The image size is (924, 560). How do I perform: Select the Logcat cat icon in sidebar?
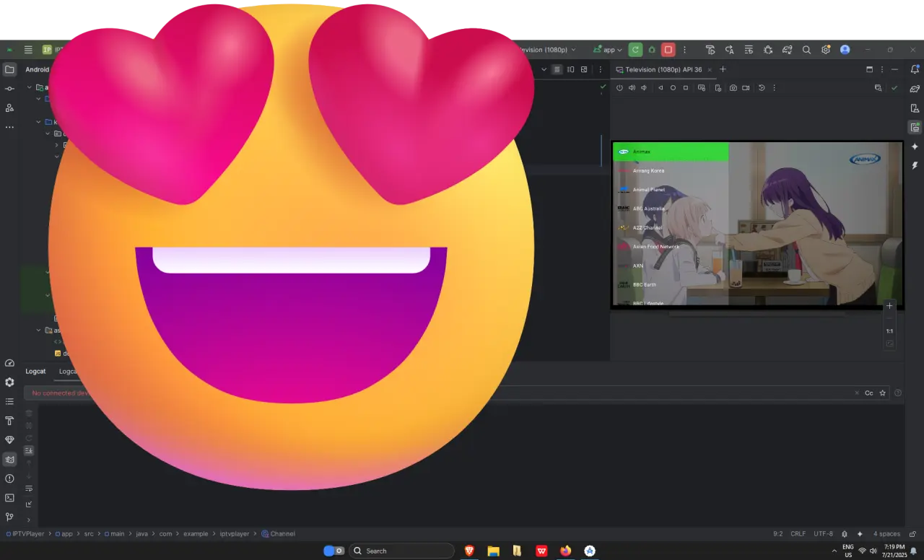click(x=9, y=459)
